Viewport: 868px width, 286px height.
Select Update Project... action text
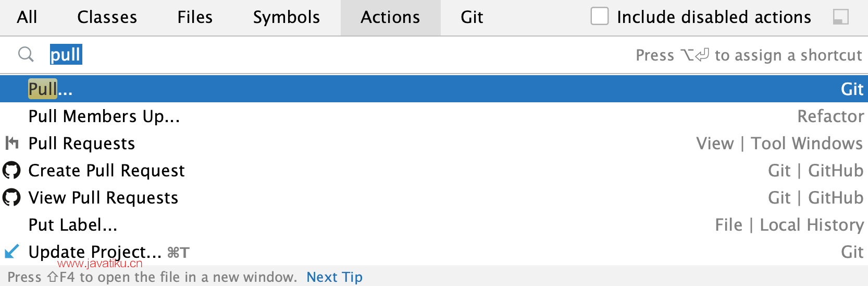tap(95, 252)
